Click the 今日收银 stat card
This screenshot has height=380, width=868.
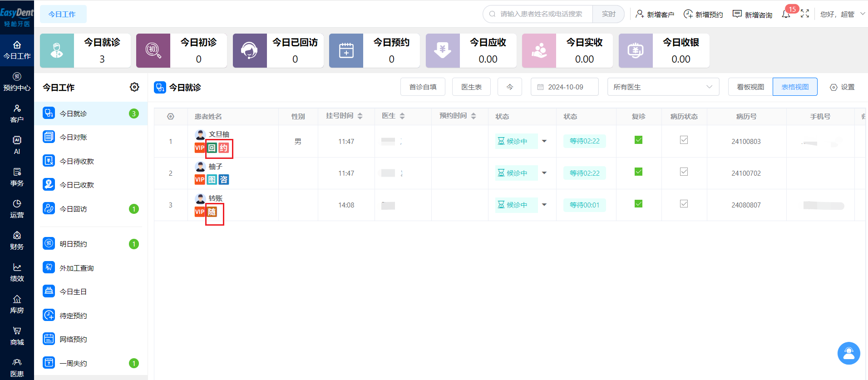point(664,50)
